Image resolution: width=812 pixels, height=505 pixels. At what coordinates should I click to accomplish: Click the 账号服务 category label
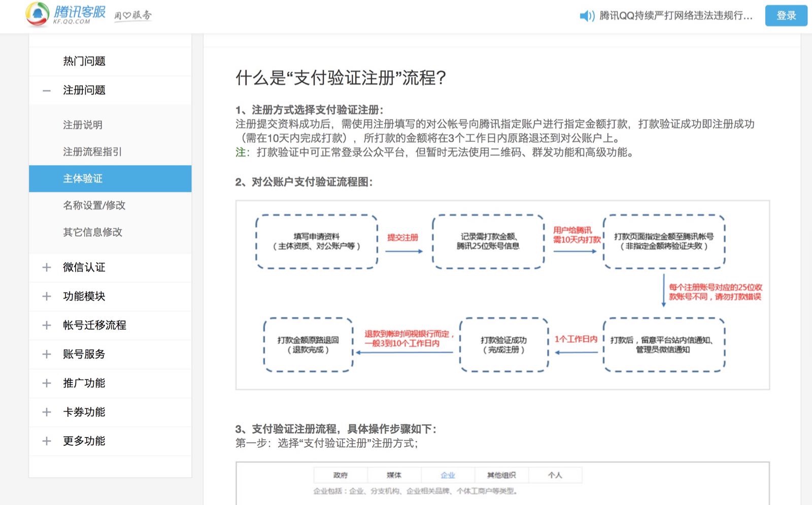tap(84, 354)
